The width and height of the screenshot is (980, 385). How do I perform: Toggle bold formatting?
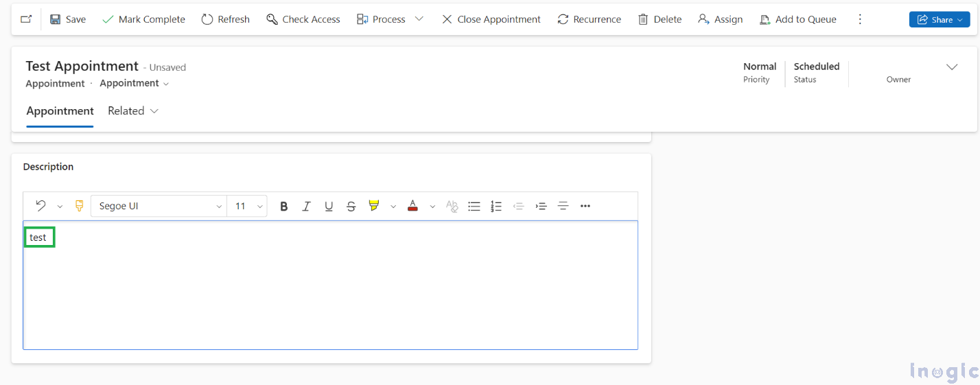284,206
